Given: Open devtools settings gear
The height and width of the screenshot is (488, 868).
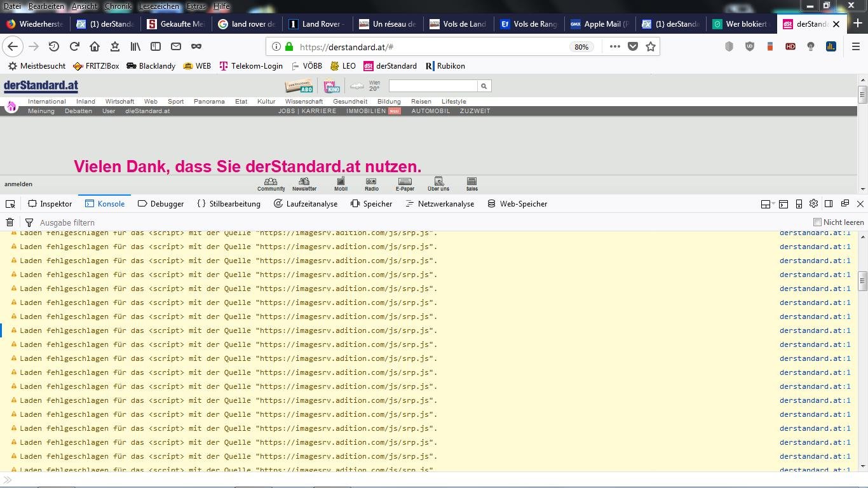Looking at the screenshot, I should pyautogui.click(x=813, y=204).
